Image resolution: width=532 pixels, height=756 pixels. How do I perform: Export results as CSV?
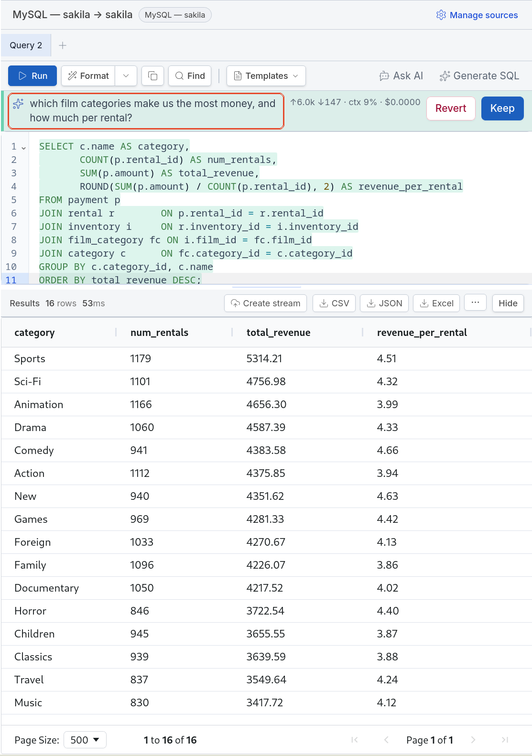coord(334,303)
